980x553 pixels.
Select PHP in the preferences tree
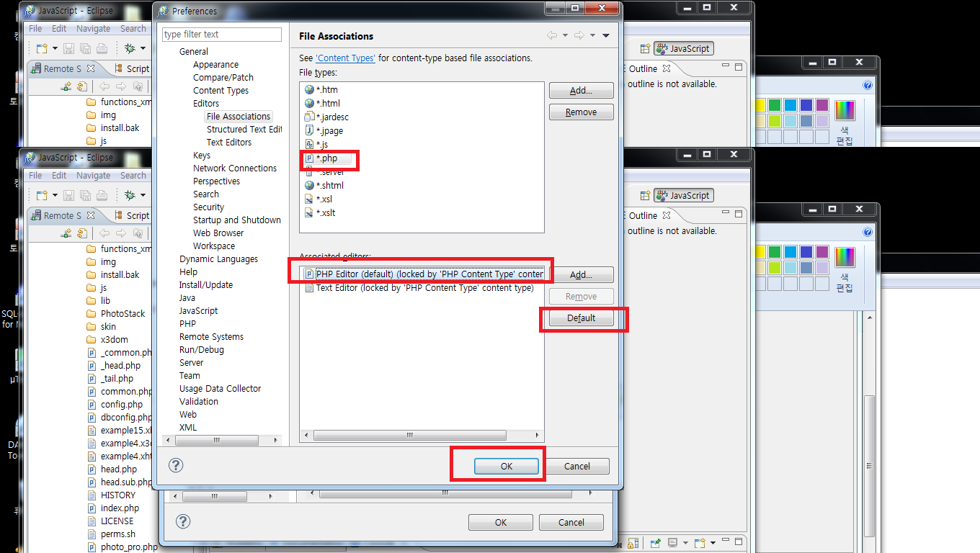[x=187, y=324]
